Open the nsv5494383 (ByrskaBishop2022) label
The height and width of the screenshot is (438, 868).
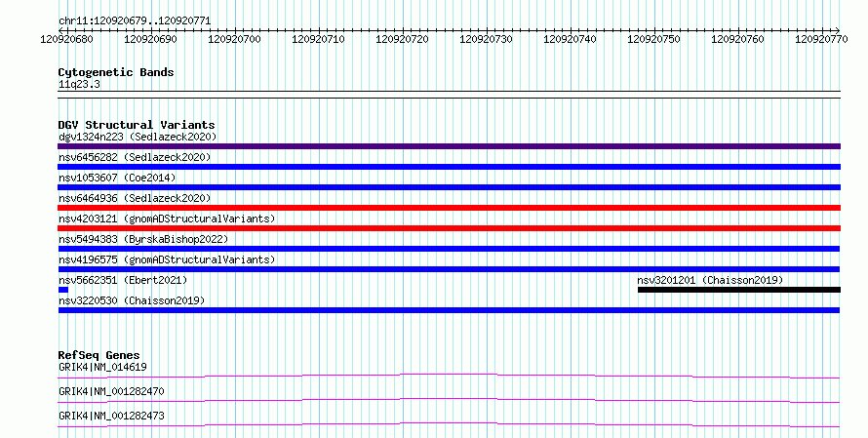(x=143, y=239)
